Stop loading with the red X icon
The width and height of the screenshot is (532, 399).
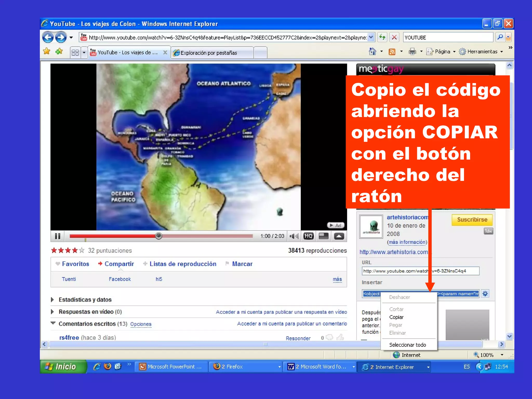(x=394, y=37)
